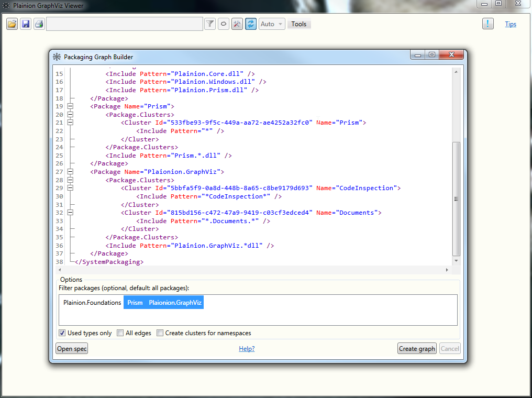Collapse the Package Name="Plaionion.GraphViz" node
This screenshot has width=532, height=398.
point(70,172)
